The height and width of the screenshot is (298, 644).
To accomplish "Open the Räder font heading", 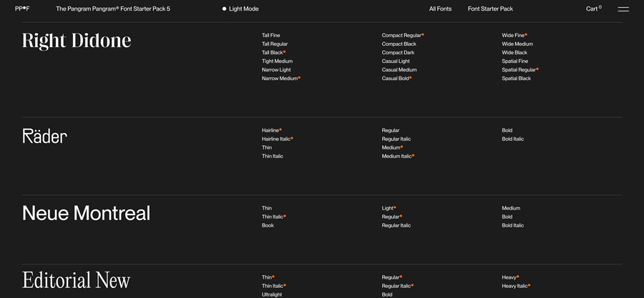I will pos(45,136).
